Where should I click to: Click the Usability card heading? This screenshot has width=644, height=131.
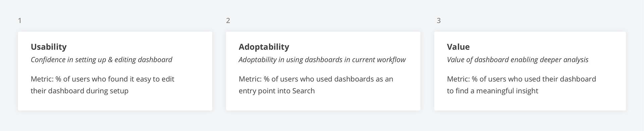[49, 47]
